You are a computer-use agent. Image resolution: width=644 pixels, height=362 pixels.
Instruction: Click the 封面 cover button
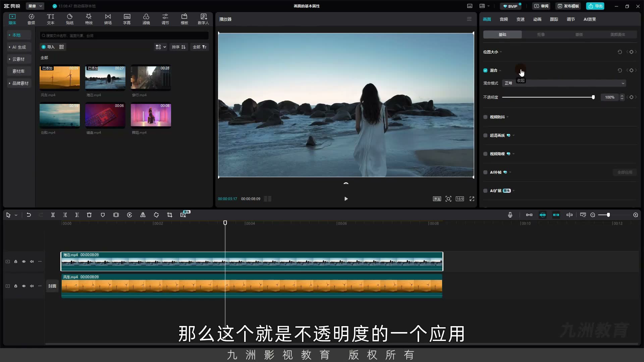coord(52,286)
